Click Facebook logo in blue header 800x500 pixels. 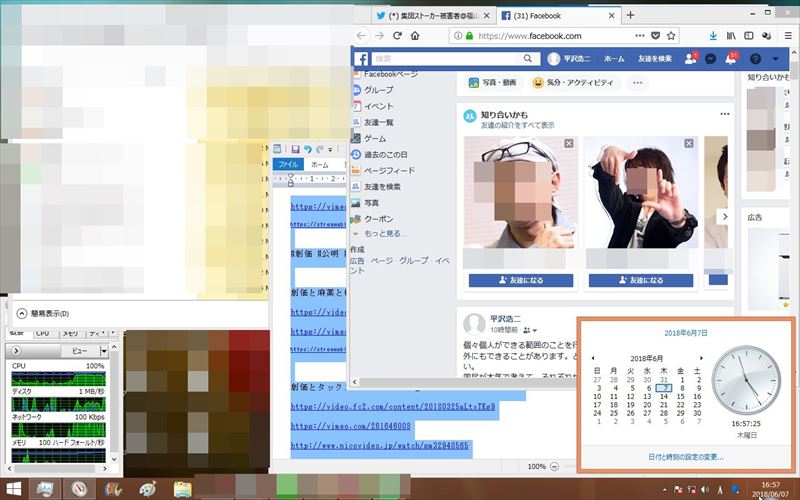(x=361, y=59)
